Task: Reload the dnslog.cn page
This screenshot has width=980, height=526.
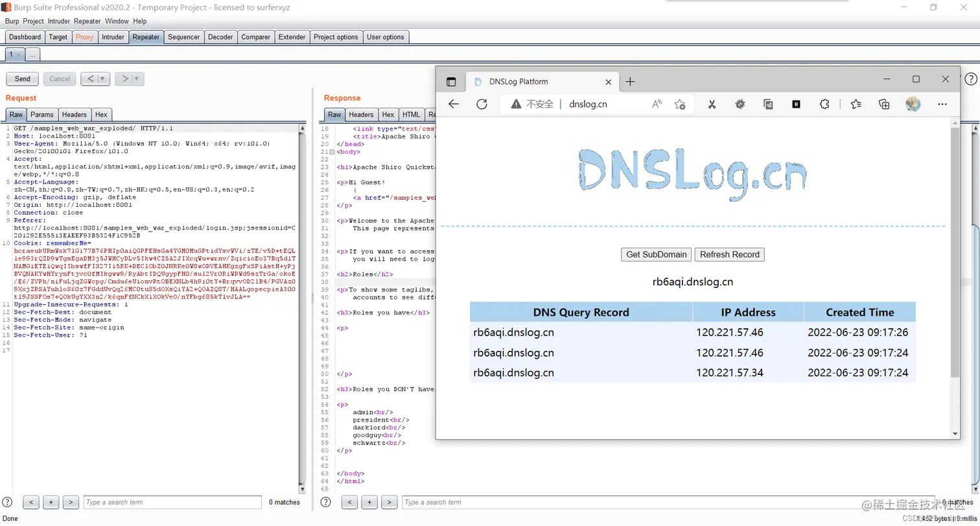Action: pyautogui.click(x=482, y=104)
